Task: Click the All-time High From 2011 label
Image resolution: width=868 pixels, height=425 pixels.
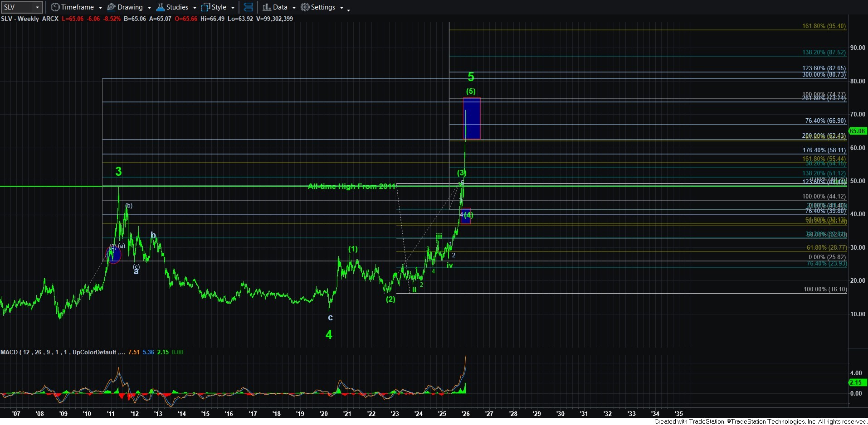Action: 351,186
